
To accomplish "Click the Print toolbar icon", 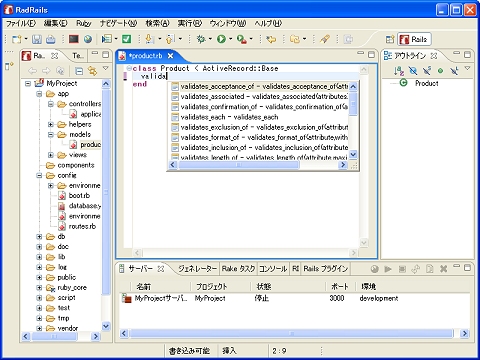I will click(x=51, y=39).
